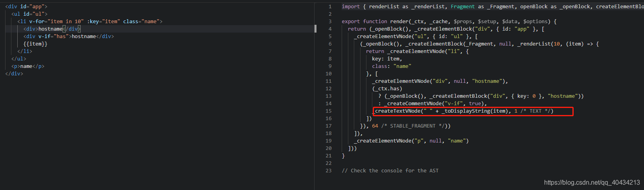The height and width of the screenshot is (190, 644).
Task: Click the closing `</ul>` tag
Action: point(19,58)
